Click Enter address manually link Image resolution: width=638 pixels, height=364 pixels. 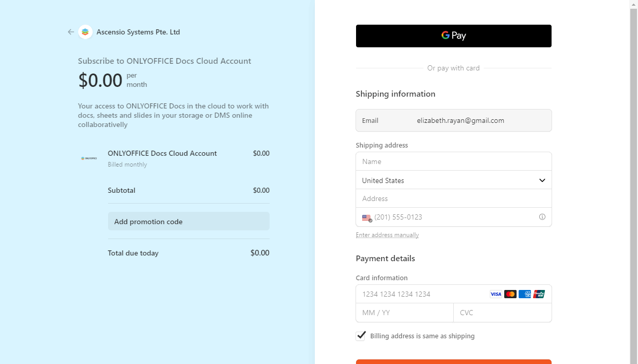coord(387,234)
